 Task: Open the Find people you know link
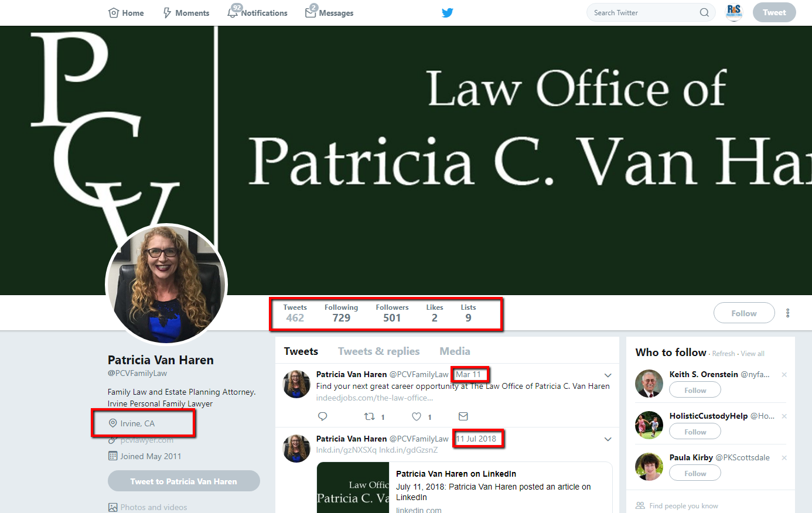684,506
